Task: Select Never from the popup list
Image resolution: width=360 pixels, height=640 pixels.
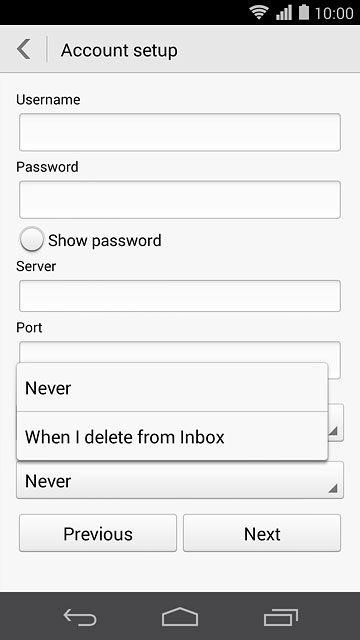Action: click(172, 387)
